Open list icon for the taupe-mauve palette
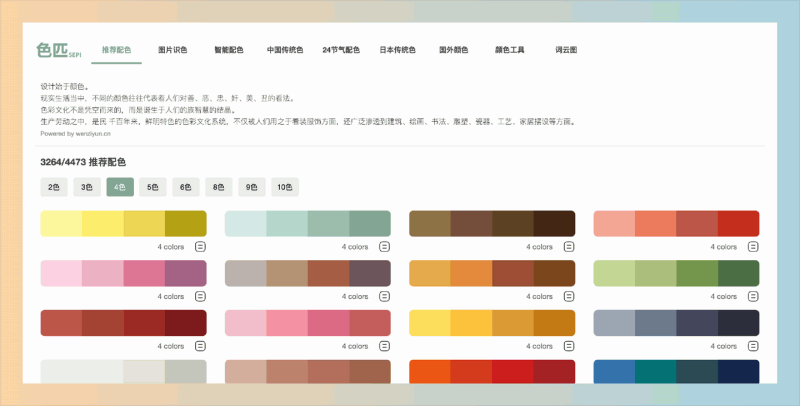Viewport: 800px width, 406px height. pos(385,296)
